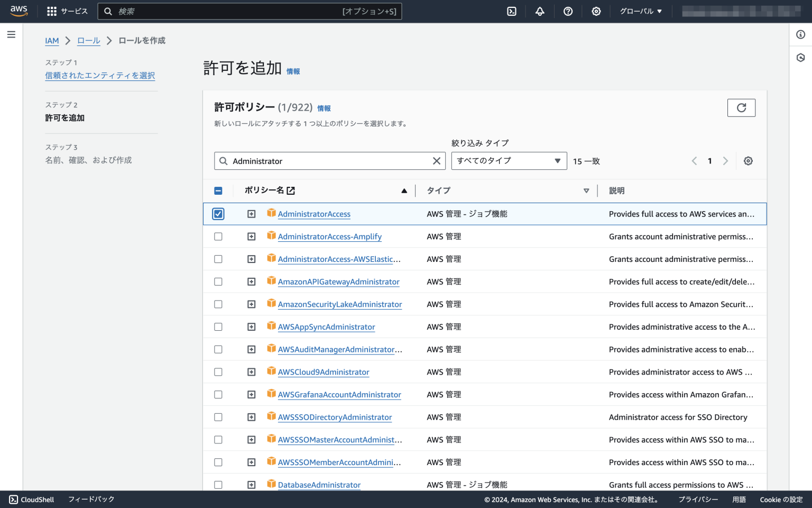Open the すべてのタイプ filter dropdown
The height and width of the screenshot is (508, 812).
tap(509, 161)
